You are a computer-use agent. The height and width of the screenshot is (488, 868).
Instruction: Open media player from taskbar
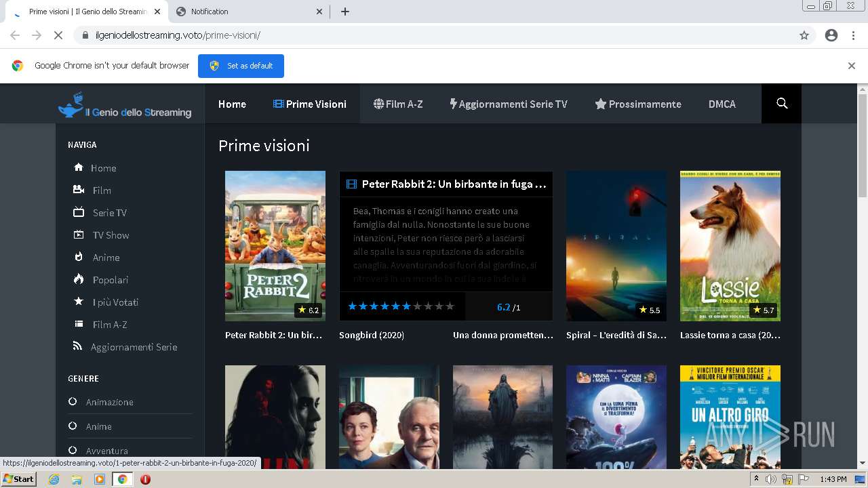coord(100,479)
